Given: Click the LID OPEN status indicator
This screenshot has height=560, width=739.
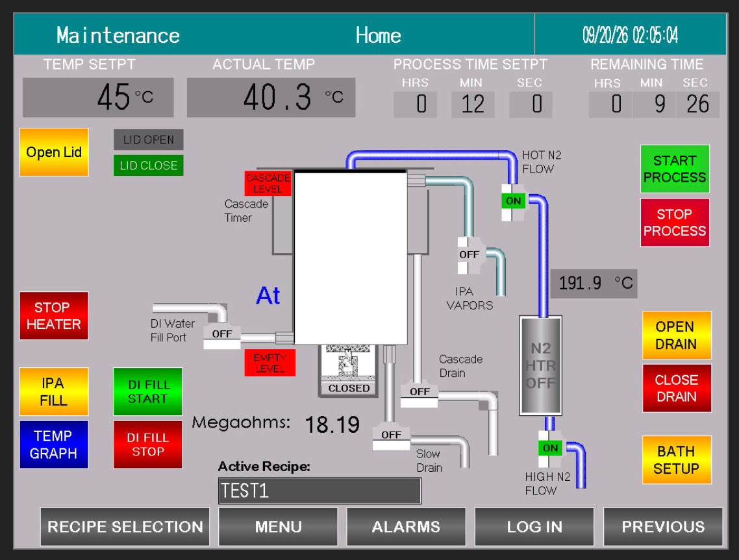Looking at the screenshot, I should [149, 140].
